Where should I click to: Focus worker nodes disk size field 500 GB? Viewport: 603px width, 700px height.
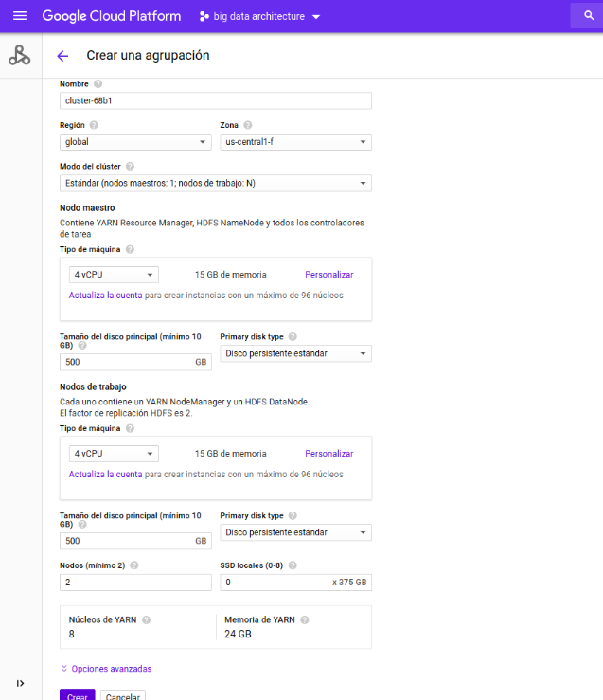(x=135, y=541)
